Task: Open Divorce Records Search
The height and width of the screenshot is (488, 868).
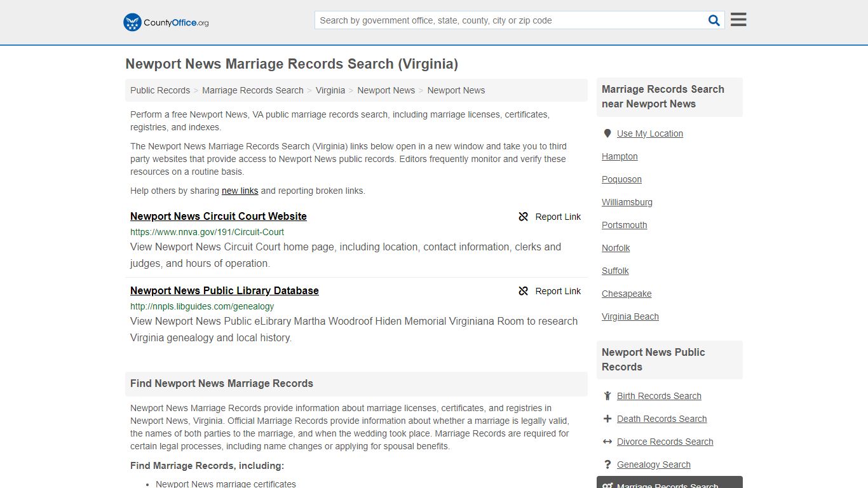Action: pos(665,442)
